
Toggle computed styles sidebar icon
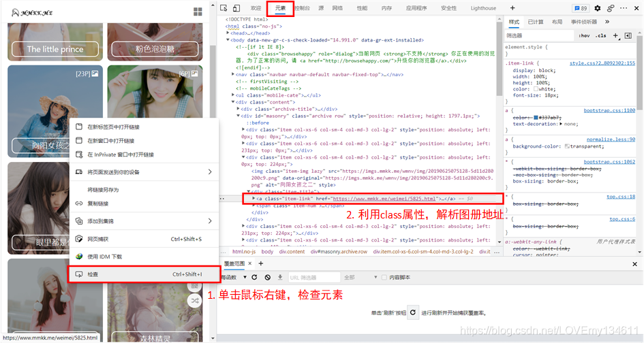point(628,35)
